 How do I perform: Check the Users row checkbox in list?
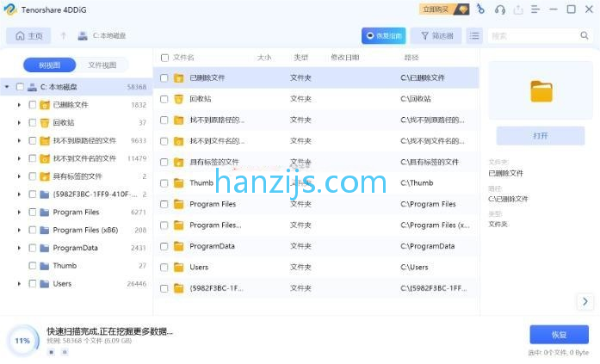[x=164, y=268]
